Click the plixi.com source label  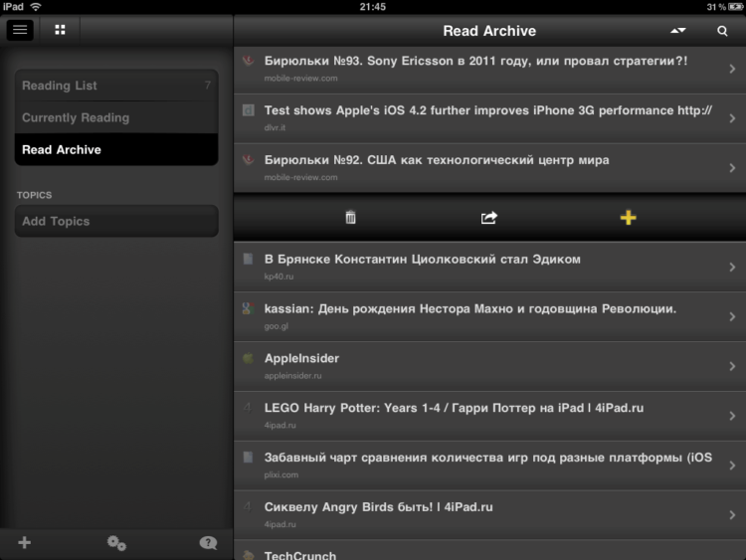[x=281, y=474]
